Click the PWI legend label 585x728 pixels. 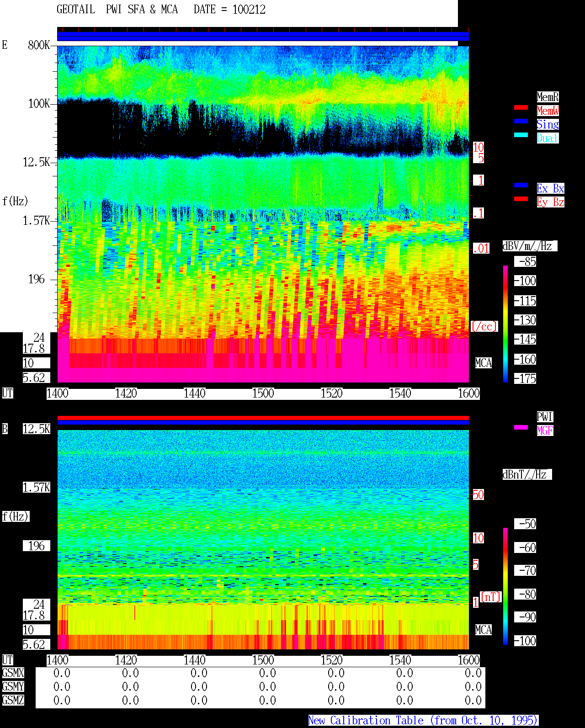[545, 417]
